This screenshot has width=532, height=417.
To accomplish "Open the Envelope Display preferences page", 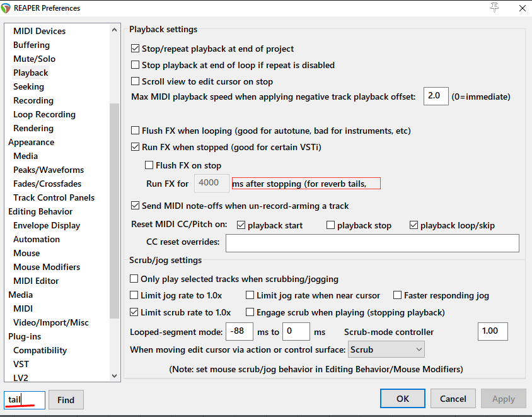I will click(47, 225).
